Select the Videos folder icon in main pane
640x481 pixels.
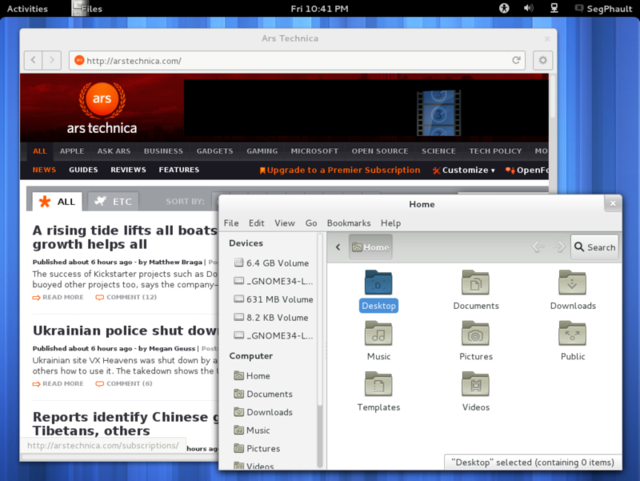476,384
